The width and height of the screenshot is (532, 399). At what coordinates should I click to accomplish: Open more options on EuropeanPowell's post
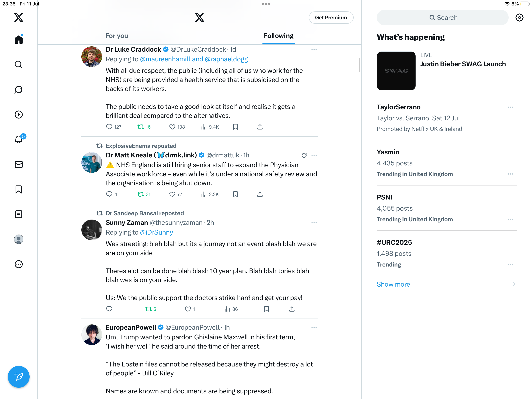coord(314,327)
